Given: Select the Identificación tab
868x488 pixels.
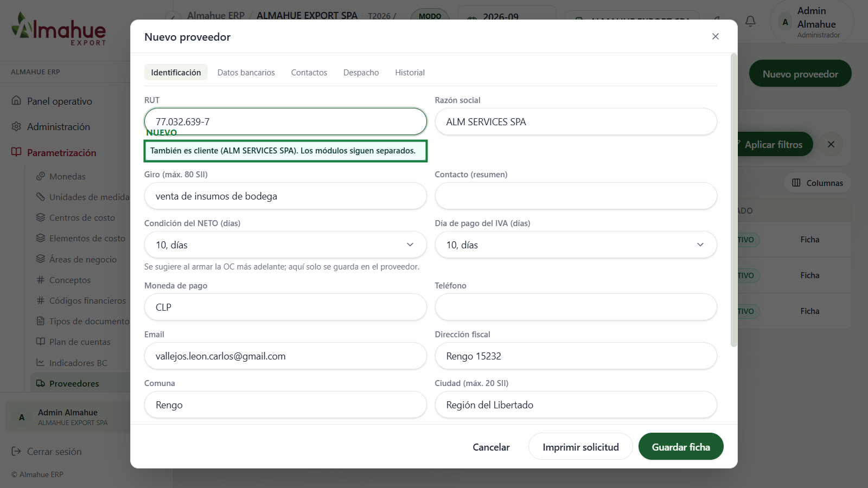Looking at the screenshot, I should (x=176, y=72).
